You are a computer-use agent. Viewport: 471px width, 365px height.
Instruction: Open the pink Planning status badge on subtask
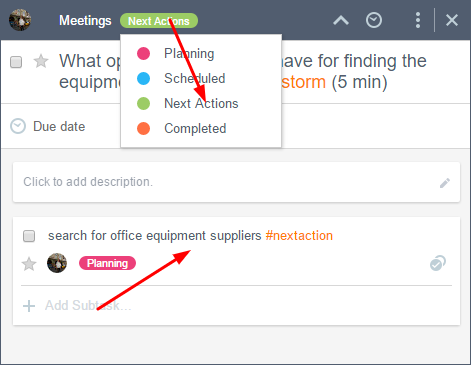[x=107, y=263]
